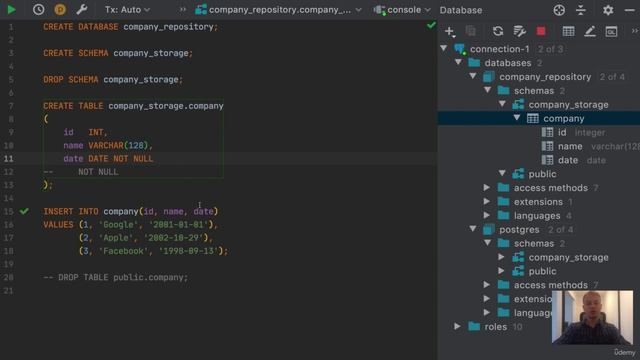
Task: Click the commented DROP TABLE public.company line
Action: coord(116,278)
